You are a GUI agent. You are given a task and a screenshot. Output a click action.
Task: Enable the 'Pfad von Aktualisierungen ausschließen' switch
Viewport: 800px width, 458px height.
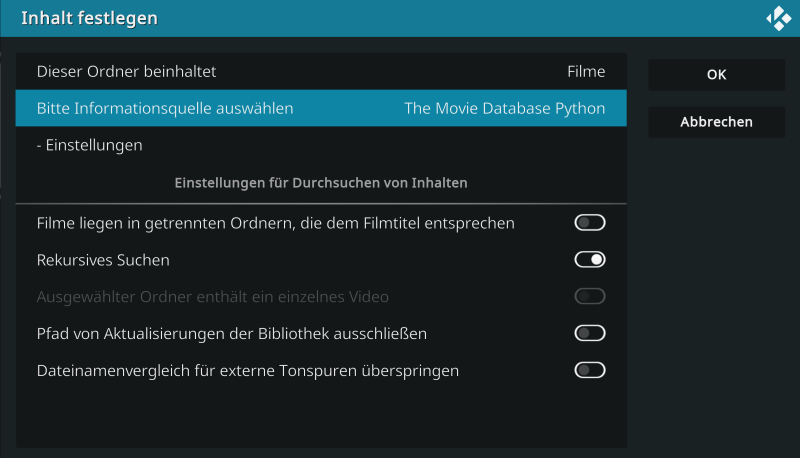pyautogui.click(x=589, y=334)
